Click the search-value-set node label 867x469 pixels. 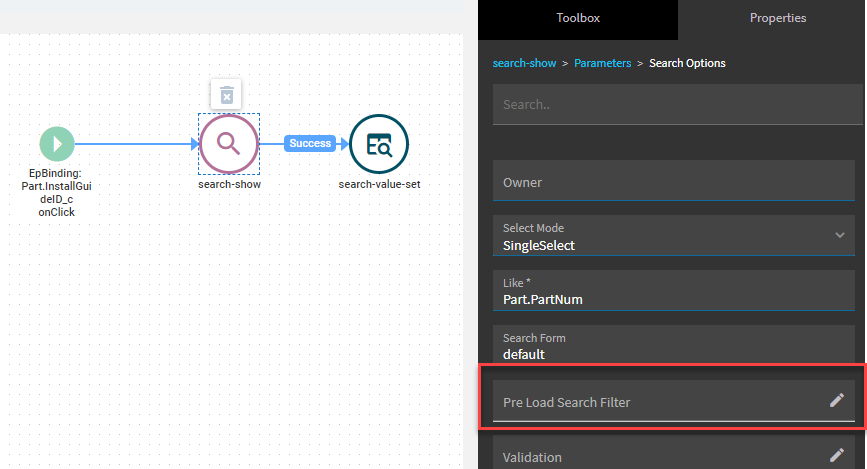pyautogui.click(x=379, y=185)
